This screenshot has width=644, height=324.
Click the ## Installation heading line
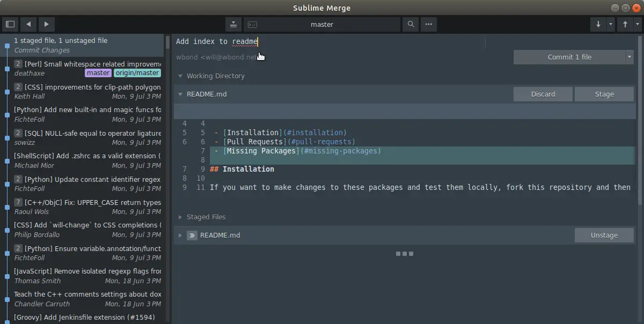[242, 169]
